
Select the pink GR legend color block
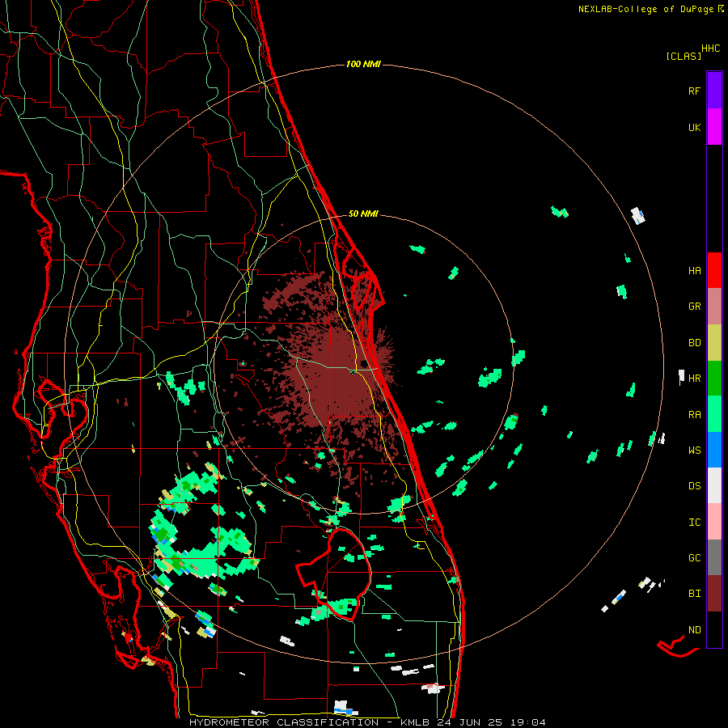(x=714, y=306)
